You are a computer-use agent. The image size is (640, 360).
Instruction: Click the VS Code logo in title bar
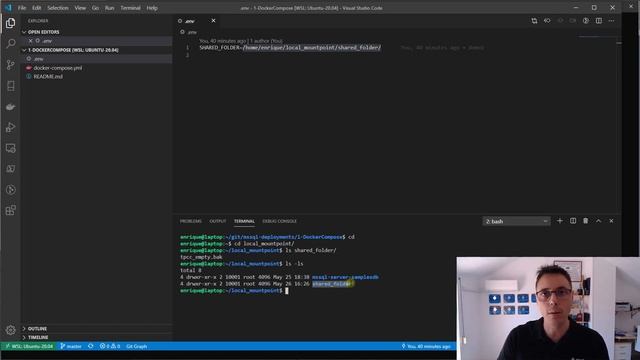pyautogui.click(x=8, y=8)
